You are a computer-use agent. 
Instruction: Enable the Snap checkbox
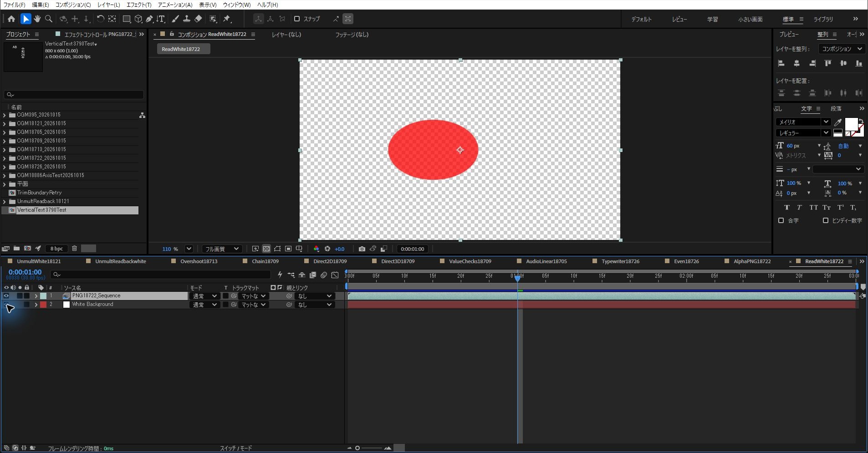coord(297,19)
